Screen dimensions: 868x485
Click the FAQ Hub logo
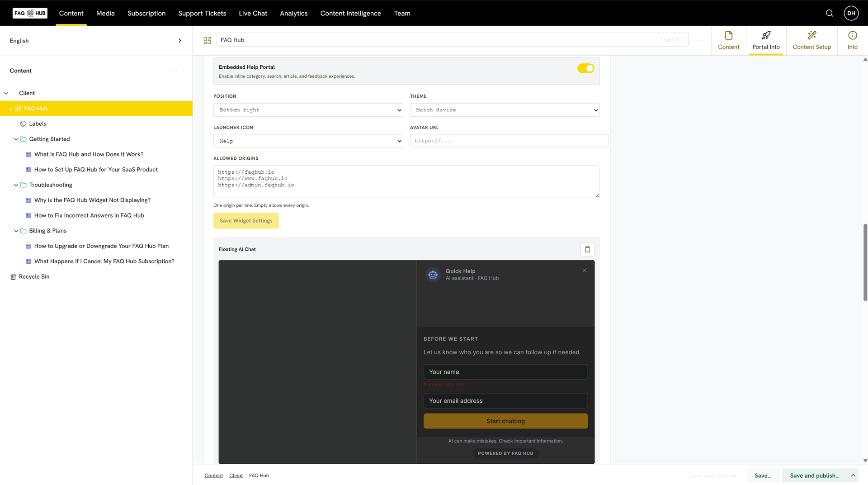point(30,13)
